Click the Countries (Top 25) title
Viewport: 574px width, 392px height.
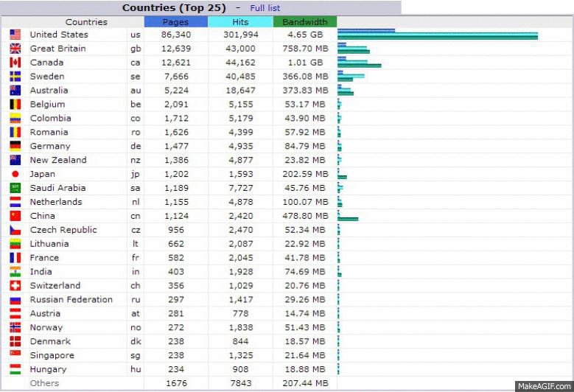point(174,8)
